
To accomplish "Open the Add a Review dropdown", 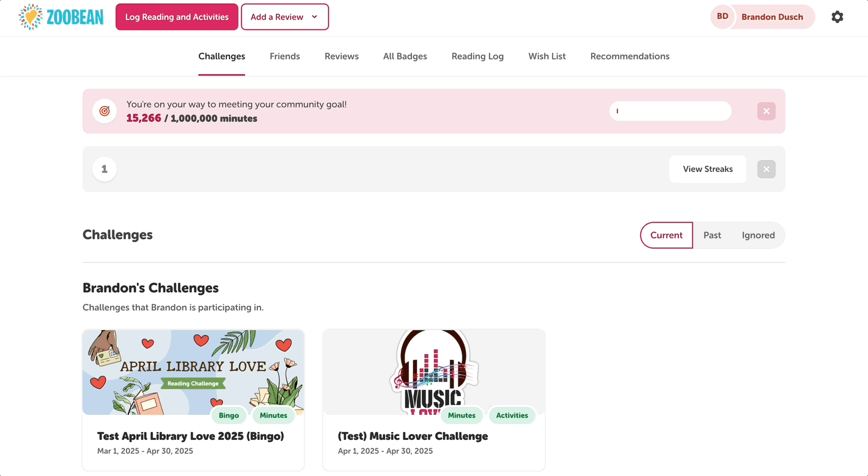I will point(285,17).
